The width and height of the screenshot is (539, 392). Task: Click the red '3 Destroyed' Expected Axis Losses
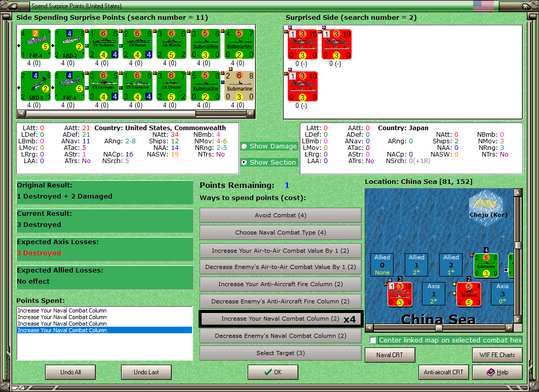39,253
